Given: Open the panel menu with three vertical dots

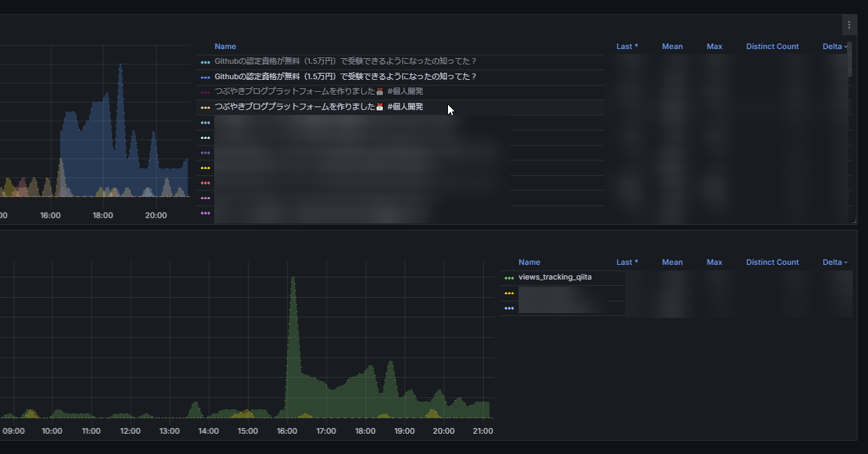Looking at the screenshot, I should coord(849,25).
